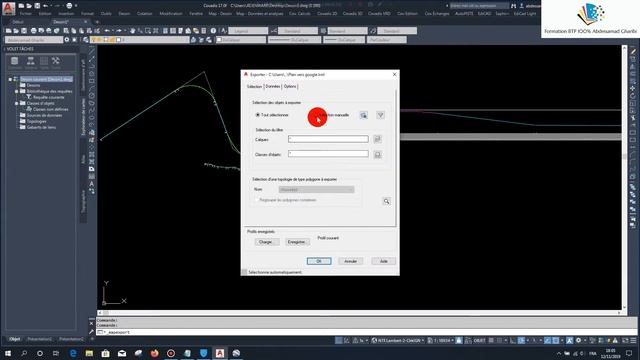Click the Charger profile button
This screenshot has width=640, height=360.
click(267, 242)
